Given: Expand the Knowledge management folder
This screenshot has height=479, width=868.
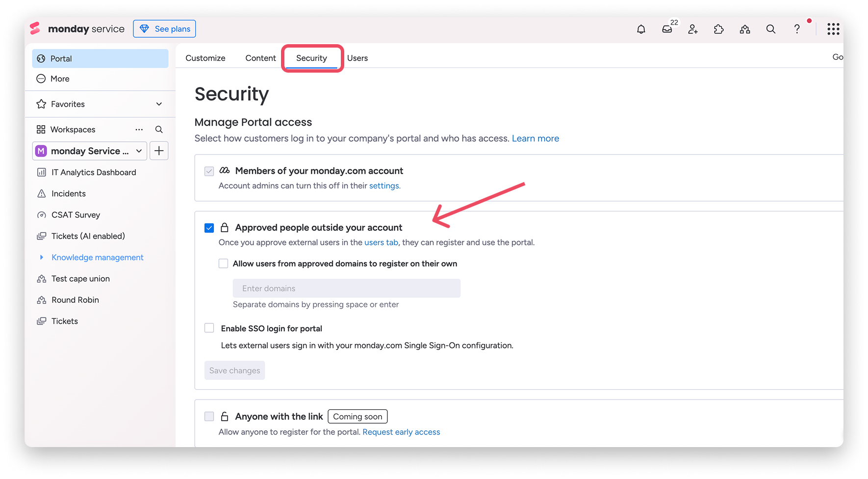Looking at the screenshot, I should coord(42,257).
